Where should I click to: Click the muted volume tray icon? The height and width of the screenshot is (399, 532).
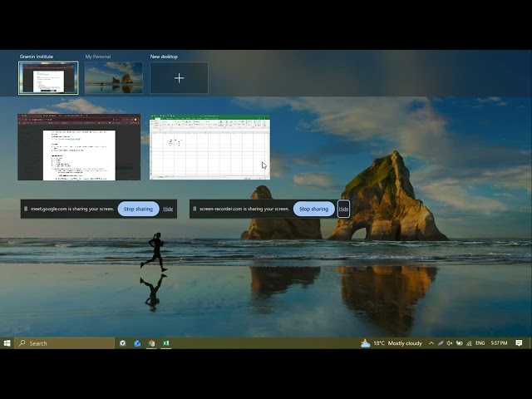click(x=450, y=343)
